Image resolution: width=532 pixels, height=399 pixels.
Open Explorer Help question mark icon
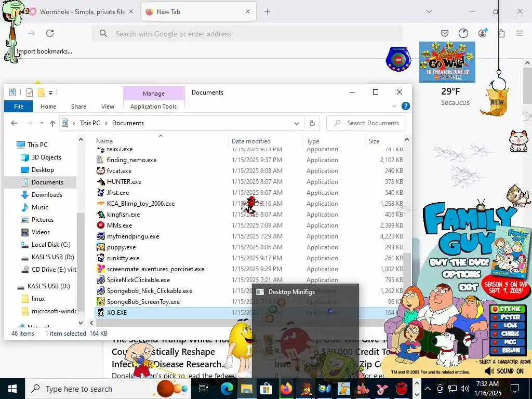(405, 106)
